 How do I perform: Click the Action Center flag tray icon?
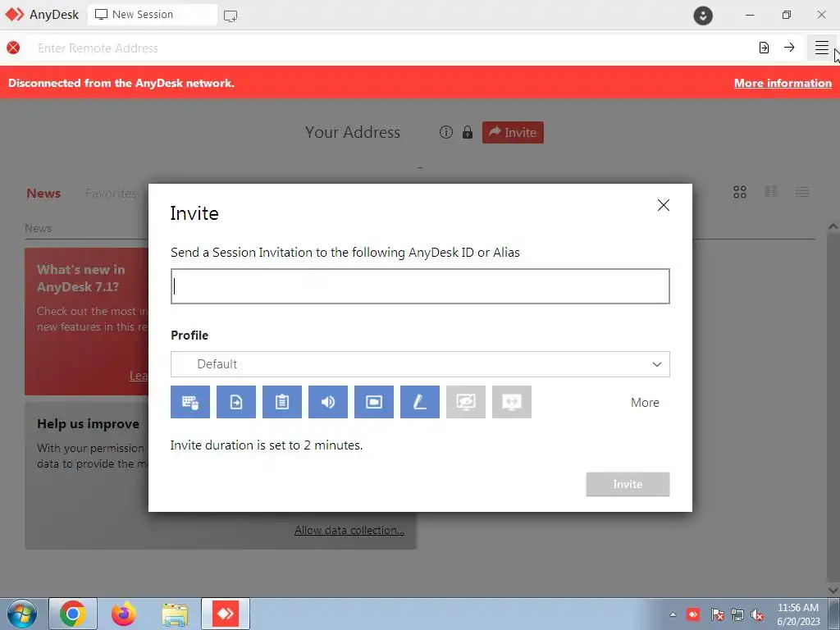coord(717,614)
